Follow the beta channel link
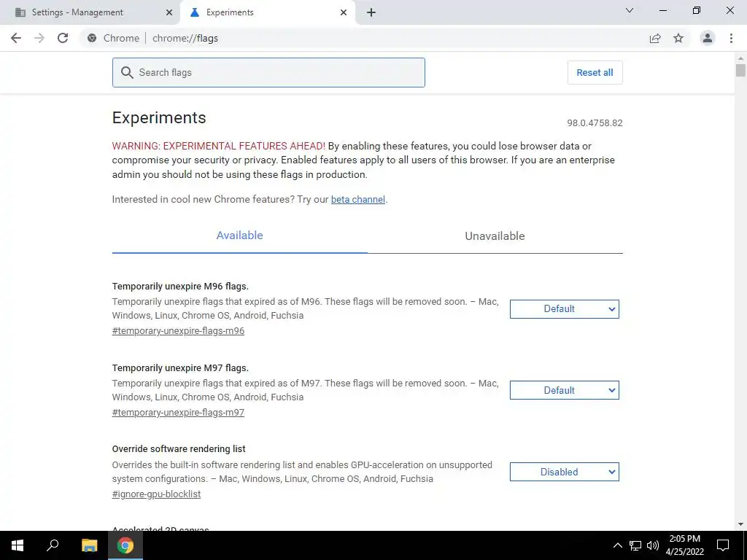The image size is (747, 560). tap(357, 200)
